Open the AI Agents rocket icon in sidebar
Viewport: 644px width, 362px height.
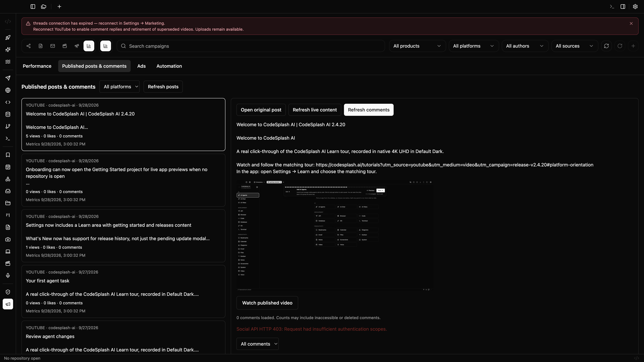[x=8, y=38]
